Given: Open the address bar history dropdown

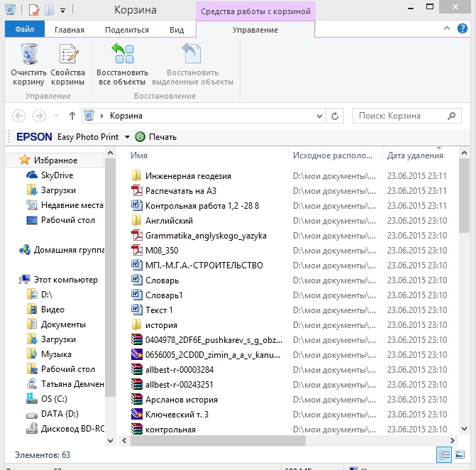Looking at the screenshot, I should (319, 116).
